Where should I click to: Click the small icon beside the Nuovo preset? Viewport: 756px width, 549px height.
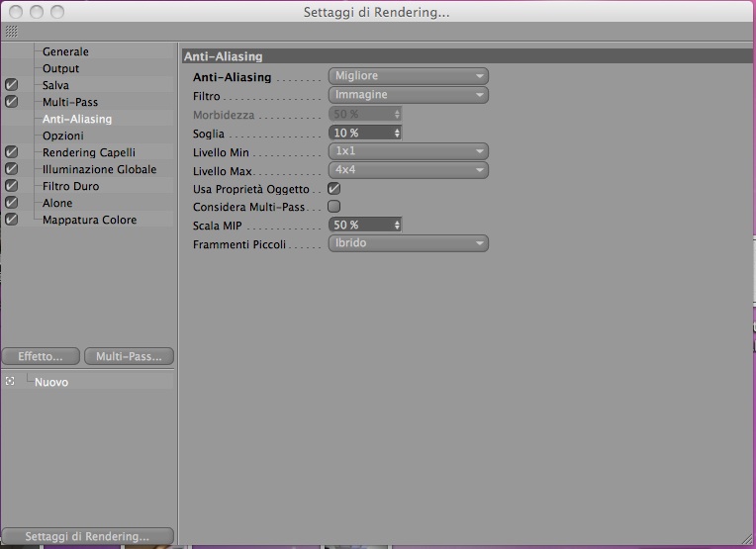click(x=10, y=381)
